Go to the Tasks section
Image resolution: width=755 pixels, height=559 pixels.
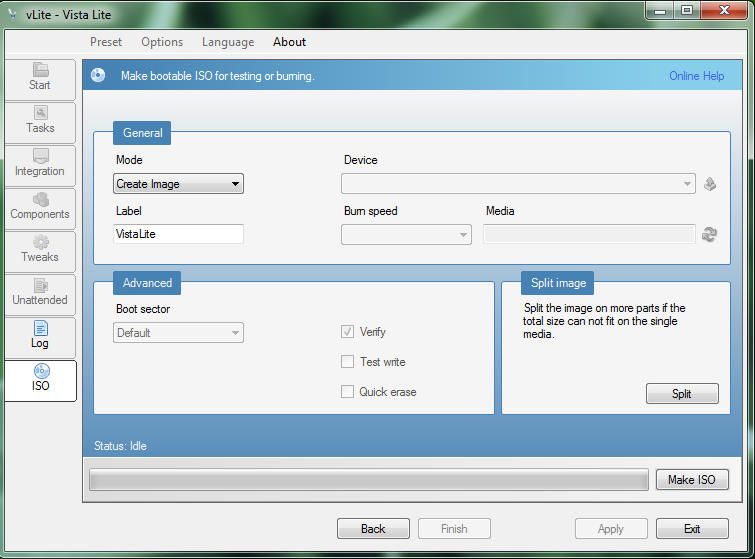(40, 121)
